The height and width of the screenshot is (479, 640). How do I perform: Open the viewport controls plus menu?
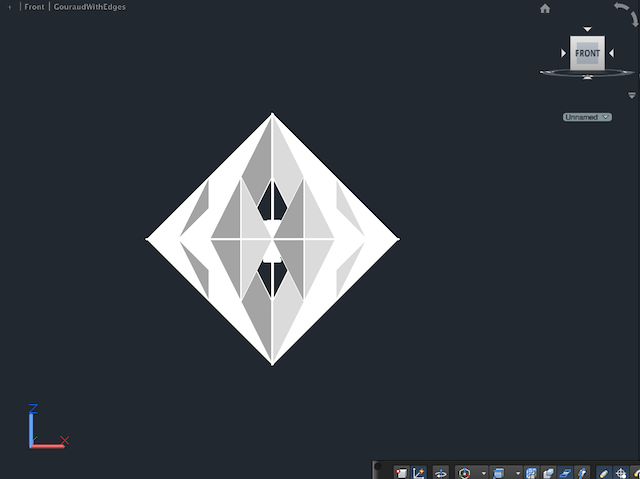coord(9,7)
